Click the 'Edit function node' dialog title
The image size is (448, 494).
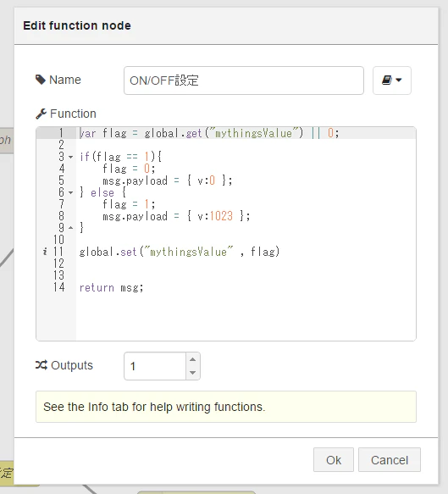point(77,25)
